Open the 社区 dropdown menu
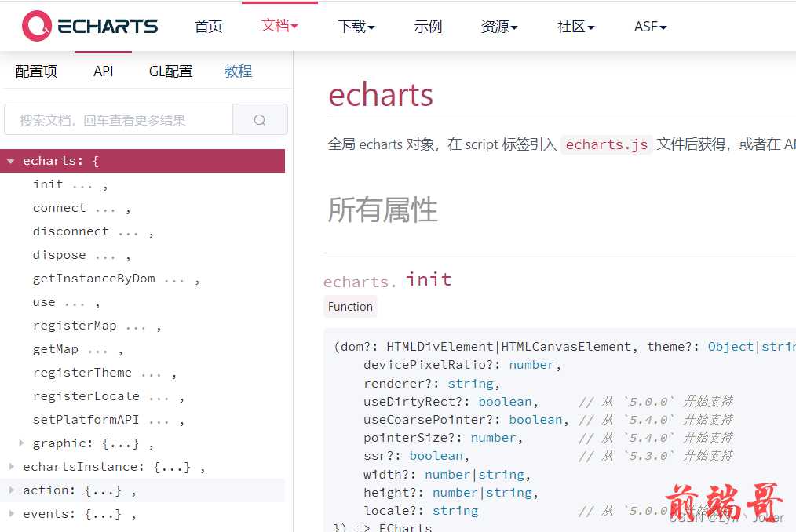The image size is (796, 532). [x=575, y=27]
